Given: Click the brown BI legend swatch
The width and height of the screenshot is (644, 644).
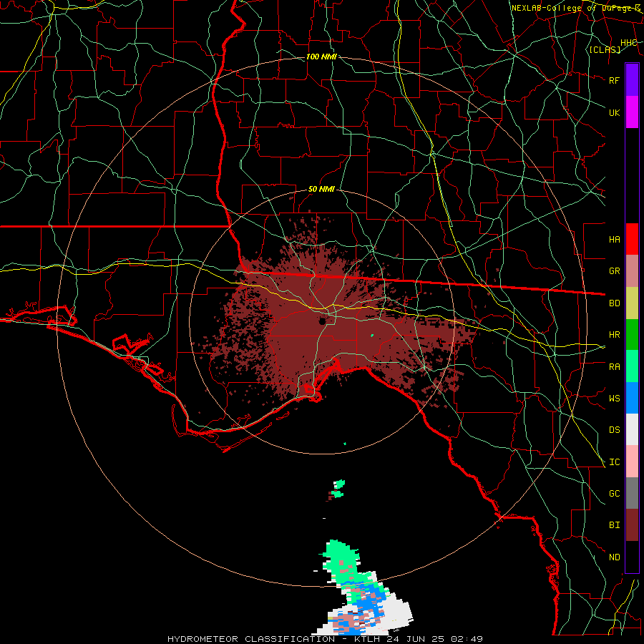Looking at the screenshot, I should pos(632,525).
